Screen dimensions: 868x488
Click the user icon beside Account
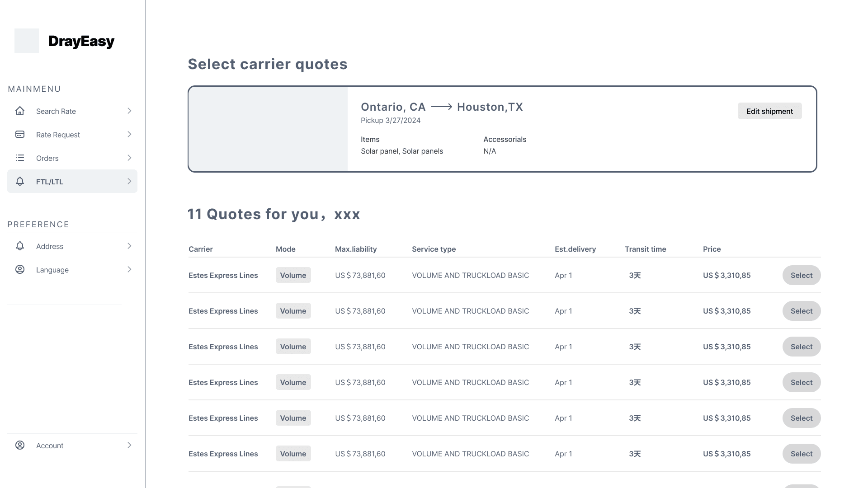pos(20,445)
